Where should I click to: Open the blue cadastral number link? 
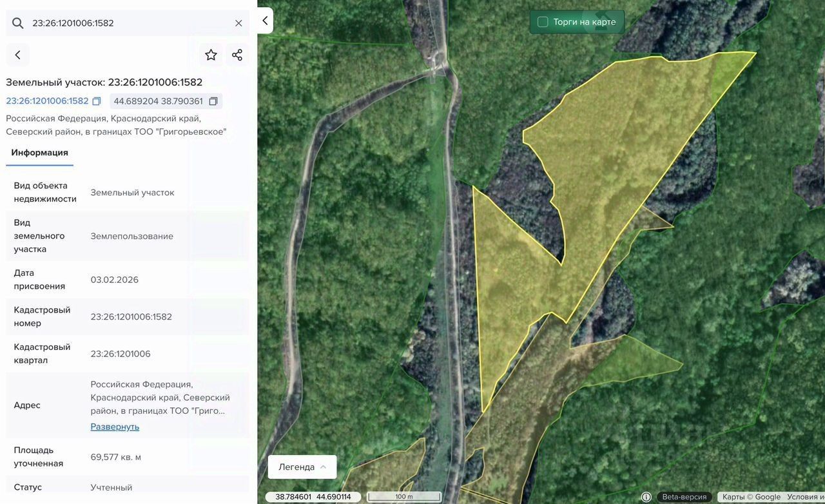click(x=47, y=101)
